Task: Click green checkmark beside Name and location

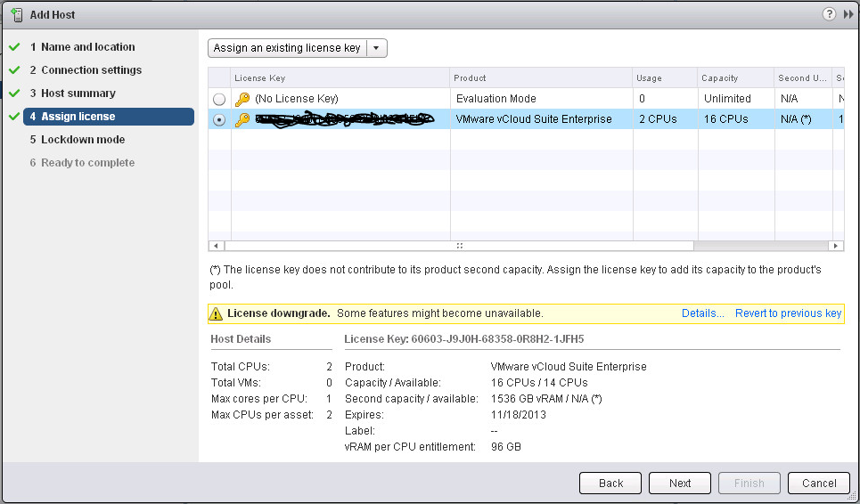Action: pos(15,47)
